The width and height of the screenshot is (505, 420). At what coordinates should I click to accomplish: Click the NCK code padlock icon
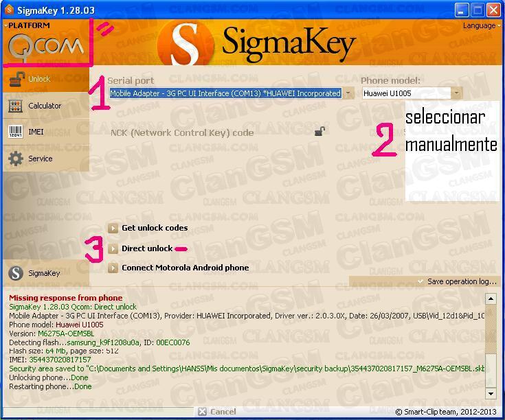point(319,131)
